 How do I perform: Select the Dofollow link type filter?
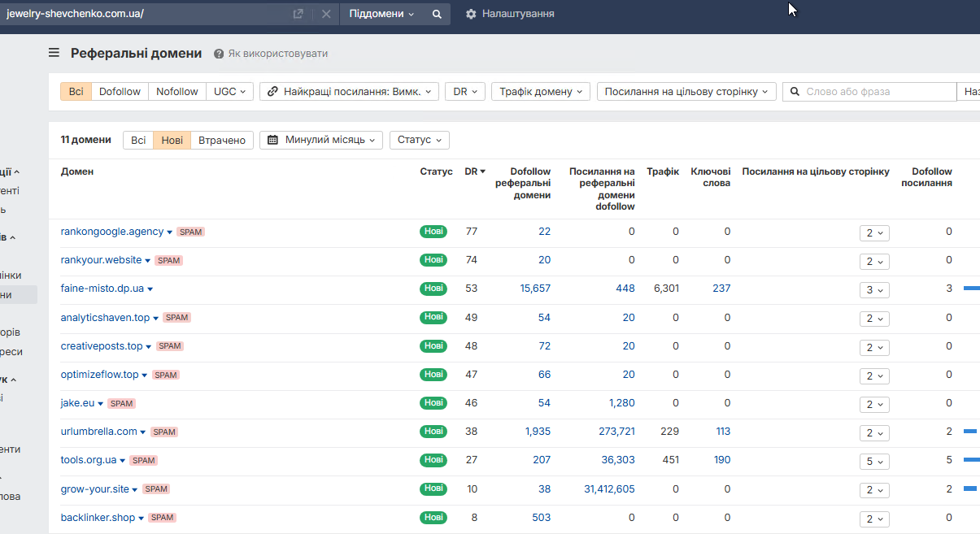point(120,92)
